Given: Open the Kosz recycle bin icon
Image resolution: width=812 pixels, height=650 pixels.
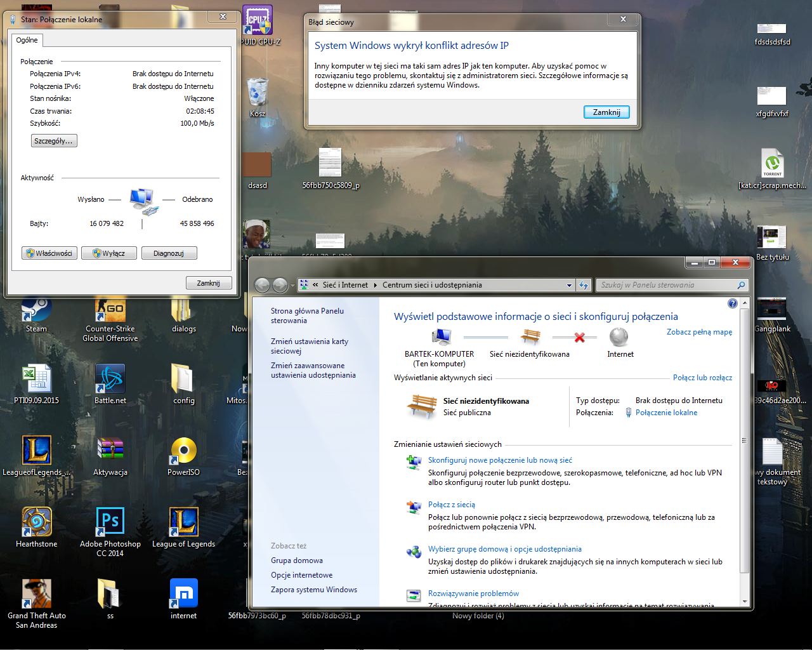Looking at the screenshot, I should coord(258,93).
